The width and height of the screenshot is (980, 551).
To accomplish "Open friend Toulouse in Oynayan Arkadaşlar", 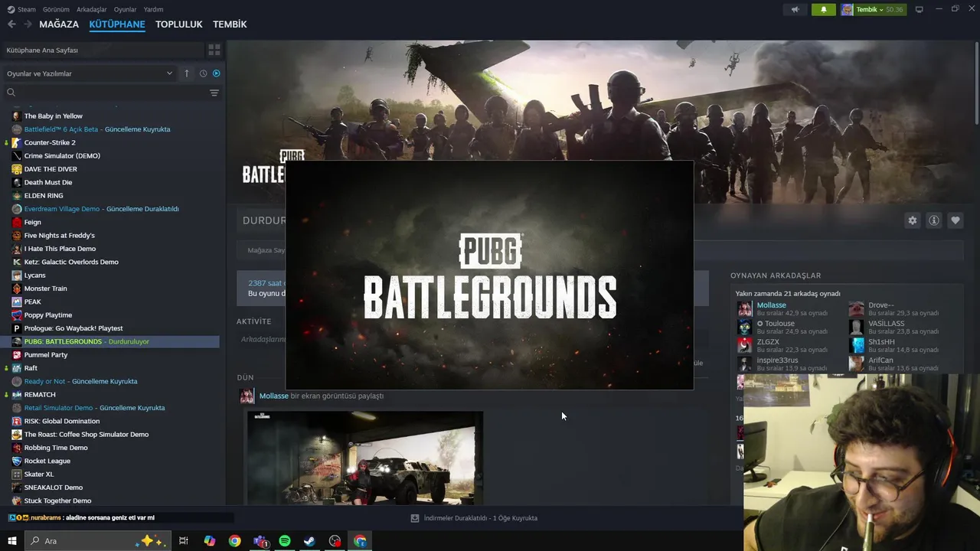I will tap(779, 323).
